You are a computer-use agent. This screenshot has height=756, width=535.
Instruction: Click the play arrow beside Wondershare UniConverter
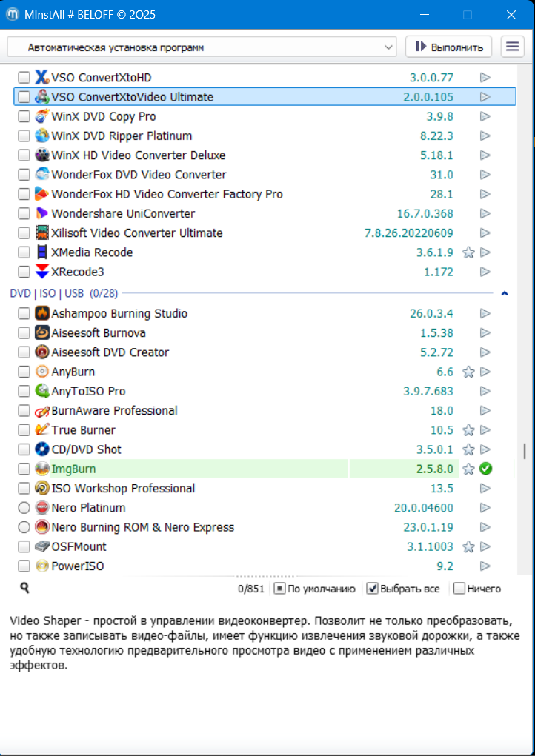coord(485,213)
